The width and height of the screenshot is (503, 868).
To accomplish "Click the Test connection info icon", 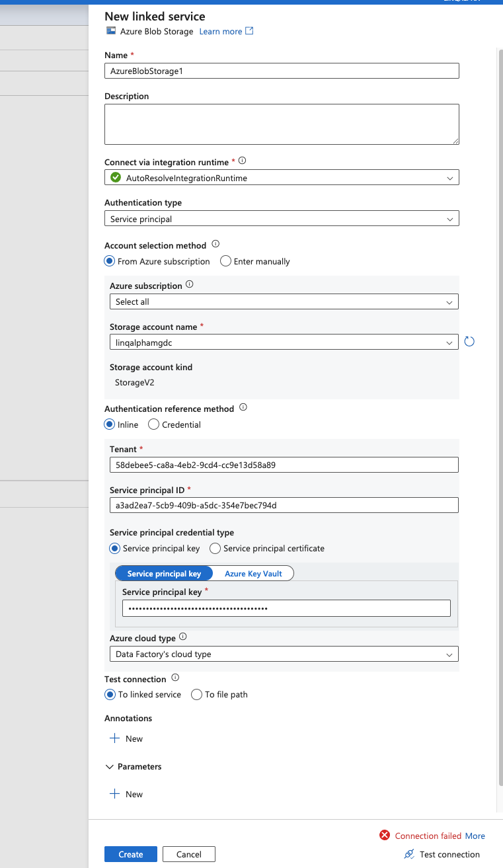I will [x=175, y=678].
